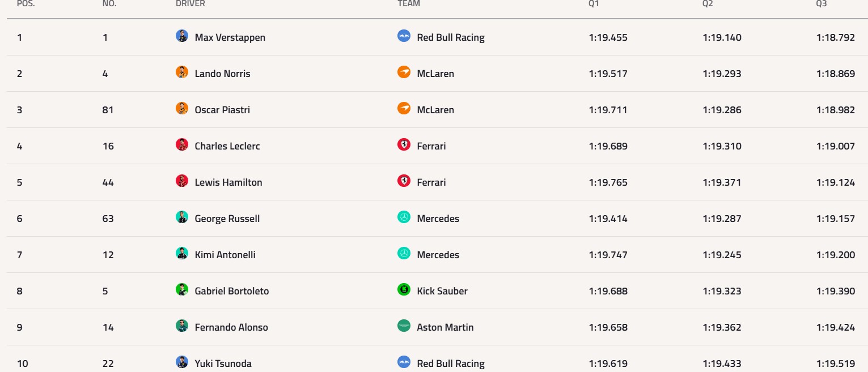
Task: Click the Kick Sauber team logo
Action: pos(404,290)
